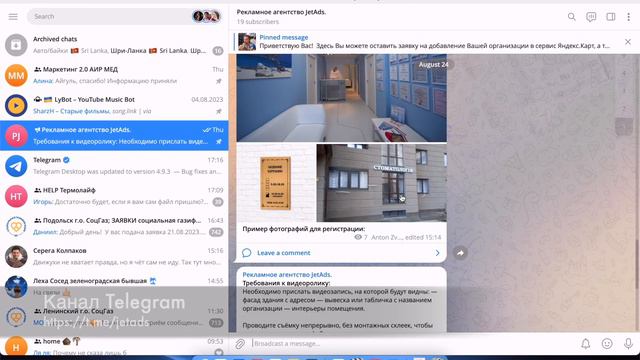This screenshot has height=360, width=640.
Task: Click the Broadcast a message field
Action: 412,344
